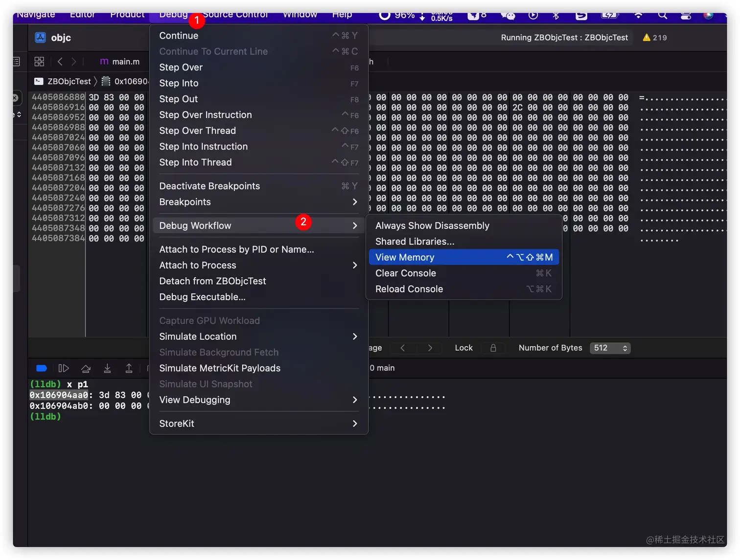Choose Step Into menu item
This screenshot has height=560, width=740.
(259, 83)
